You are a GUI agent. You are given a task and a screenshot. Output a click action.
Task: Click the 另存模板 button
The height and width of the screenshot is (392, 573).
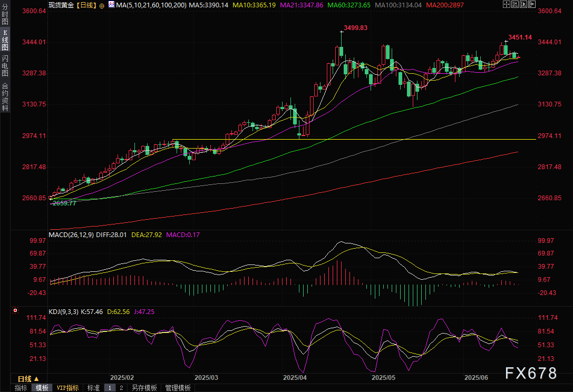click(x=144, y=388)
